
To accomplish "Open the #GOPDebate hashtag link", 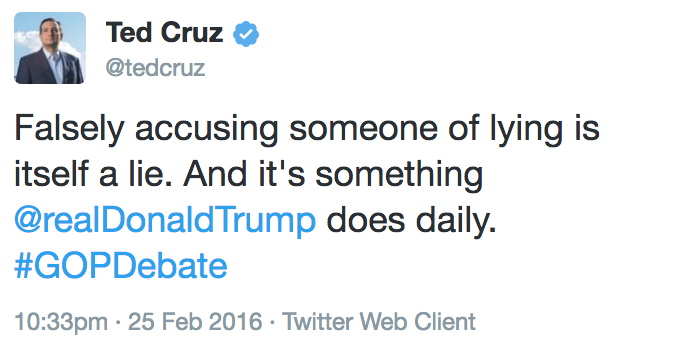I will tap(121, 266).
